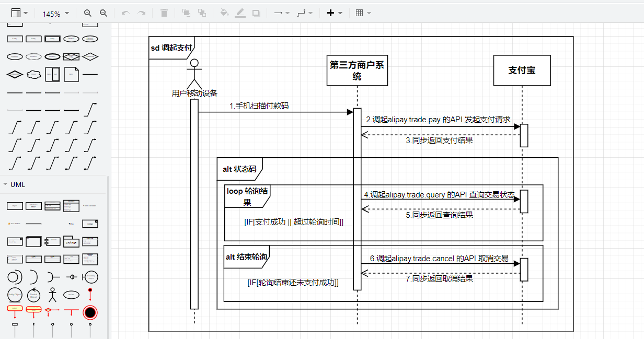The height and width of the screenshot is (339, 644).
Task: Click the '5.同步返回查询结果' label
Action: tap(440, 215)
